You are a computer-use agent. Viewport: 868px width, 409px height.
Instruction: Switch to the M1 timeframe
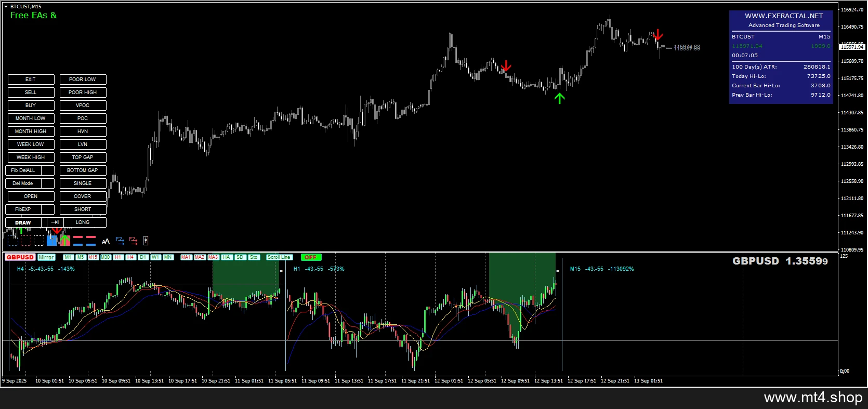(x=68, y=257)
